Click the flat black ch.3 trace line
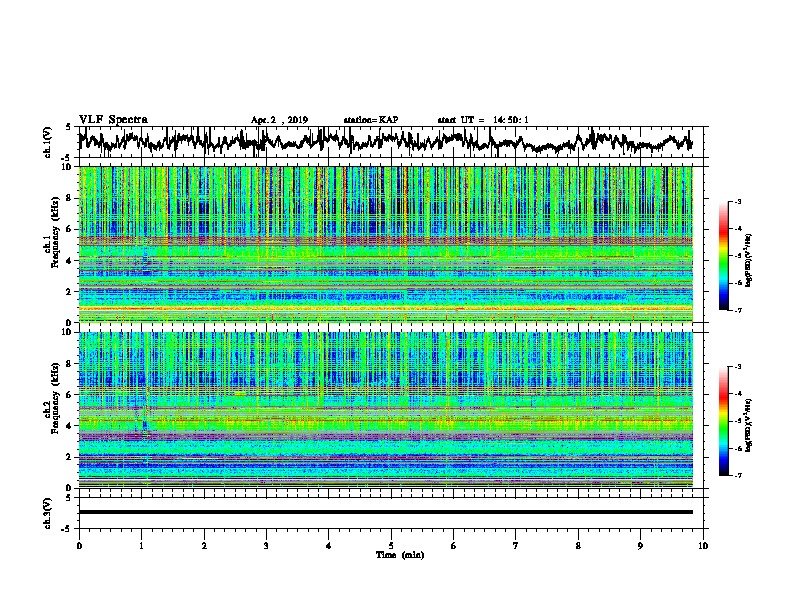 pos(385,512)
